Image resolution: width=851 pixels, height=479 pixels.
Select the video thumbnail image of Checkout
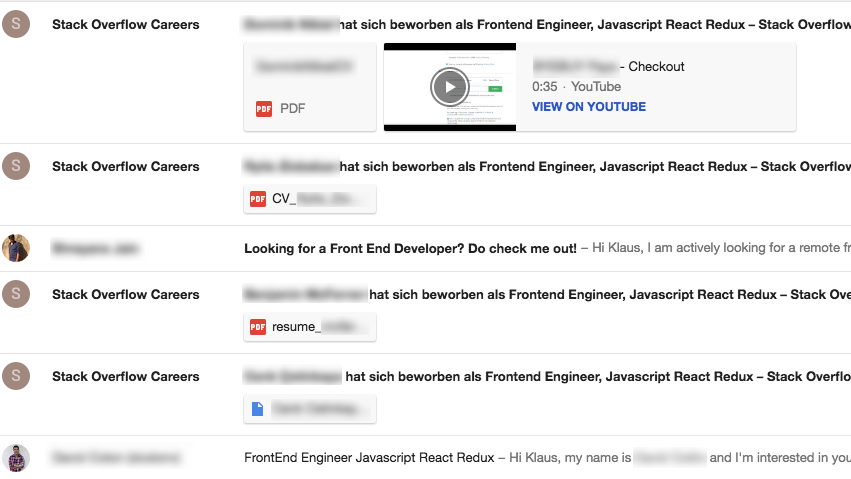pyautogui.click(x=450, y=87)
